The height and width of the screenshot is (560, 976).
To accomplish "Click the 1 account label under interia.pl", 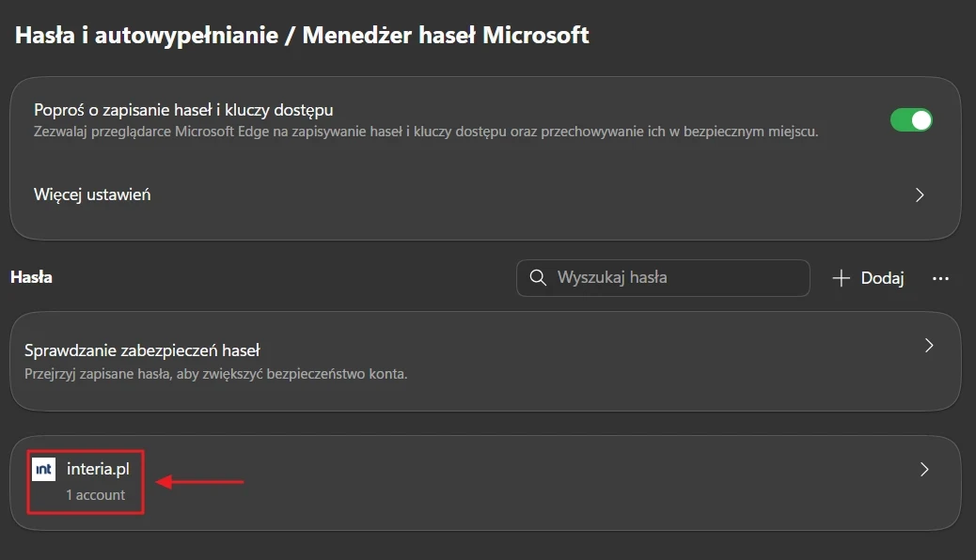I will 95,494.
